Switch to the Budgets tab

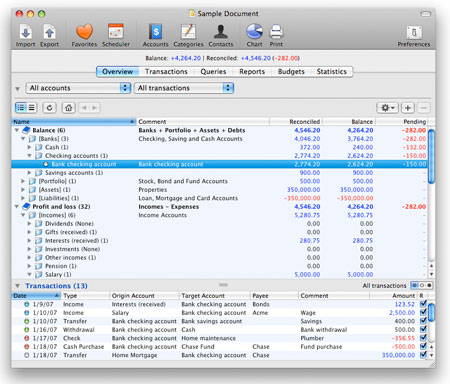pyautogui.click(x=291, y=72)
